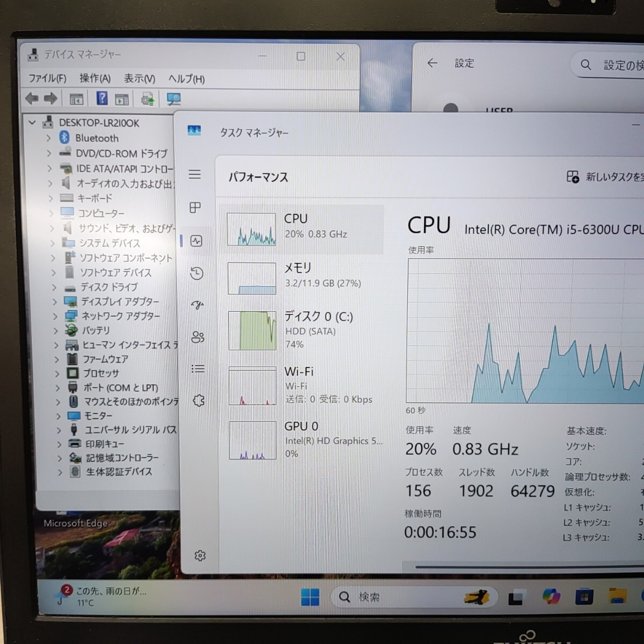Click the Device Manager forward arrow icon
The image size is (644, 644).
point(50,99)
